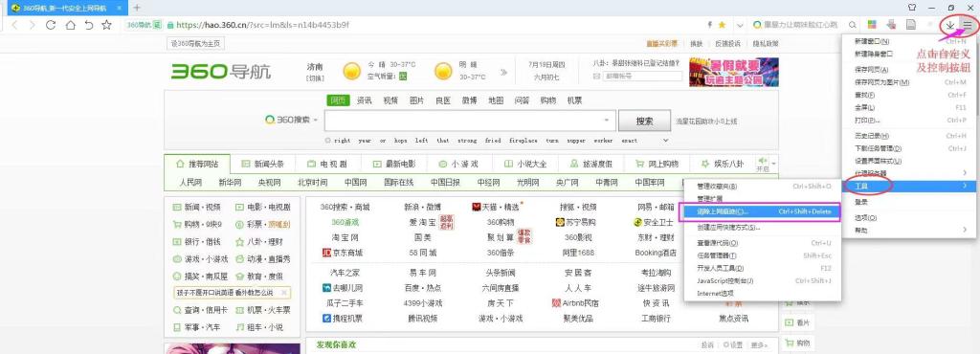The image size is (980, 354).
Task: Click the browser back arrow
Action: coord(14,25)
